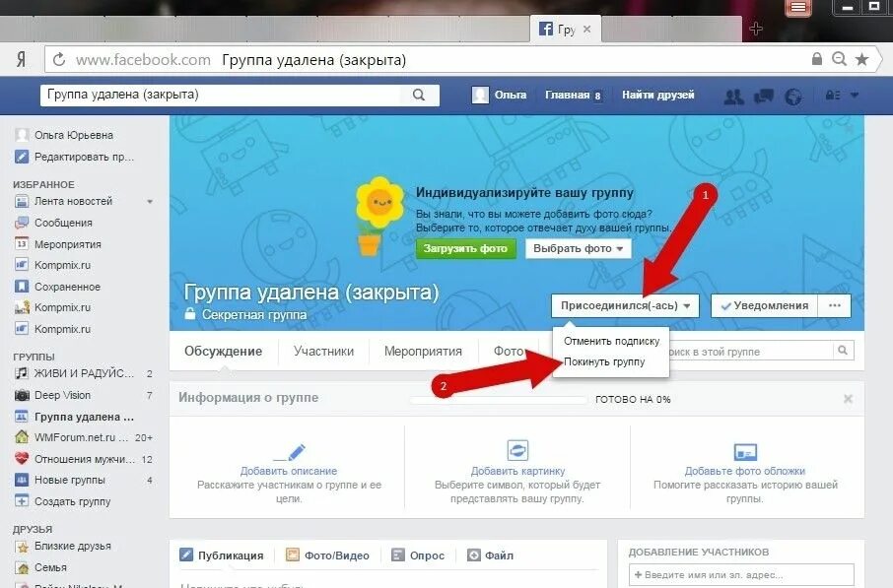The width and height of the screenshot is (893, 588).
Task: Expand the account settings arrow in top bar
Action: pyautogui.click(x=855, y=96)
